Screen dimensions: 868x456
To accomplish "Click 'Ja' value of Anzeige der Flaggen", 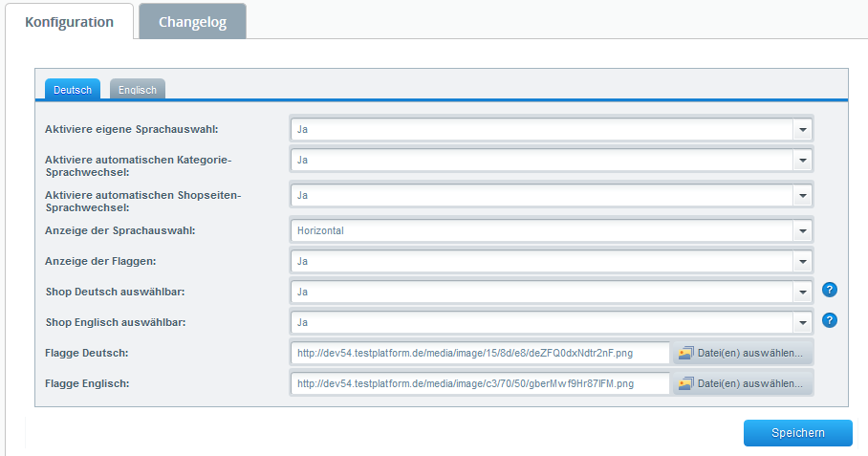I will [302, 261].
